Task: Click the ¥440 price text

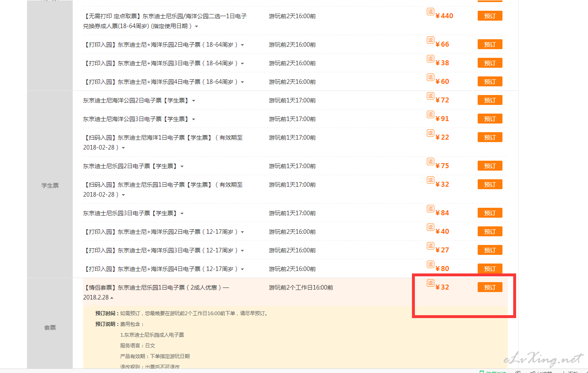Action: (444, 16)
